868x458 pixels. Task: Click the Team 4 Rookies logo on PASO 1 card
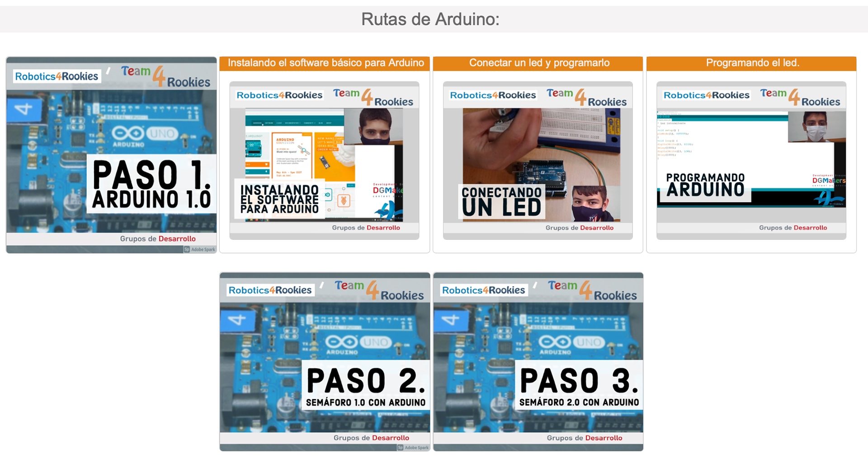pyautogui.click(x=165, y=76)
